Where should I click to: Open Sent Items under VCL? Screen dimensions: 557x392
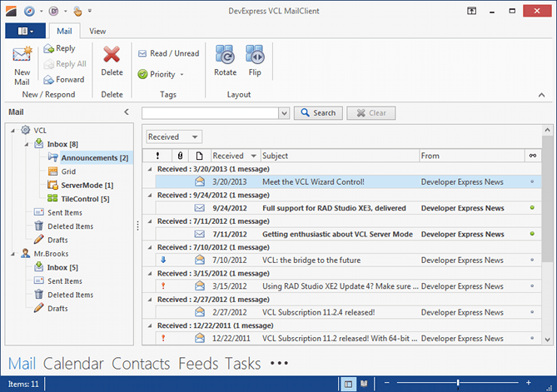65,213
